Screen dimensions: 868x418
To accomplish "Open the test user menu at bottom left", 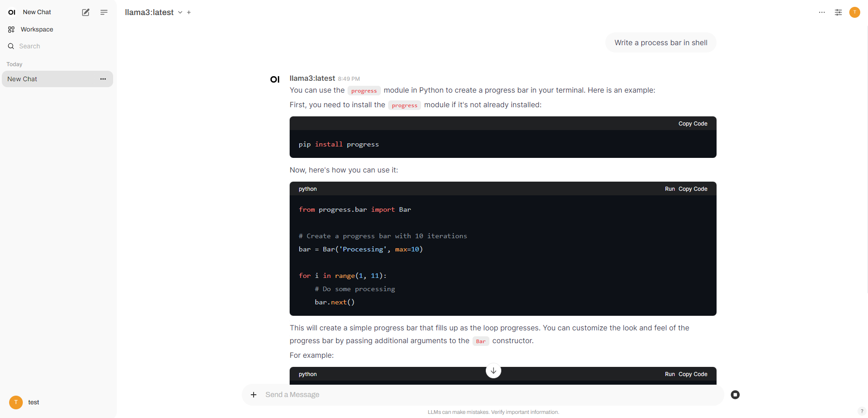I will [58, 402].
